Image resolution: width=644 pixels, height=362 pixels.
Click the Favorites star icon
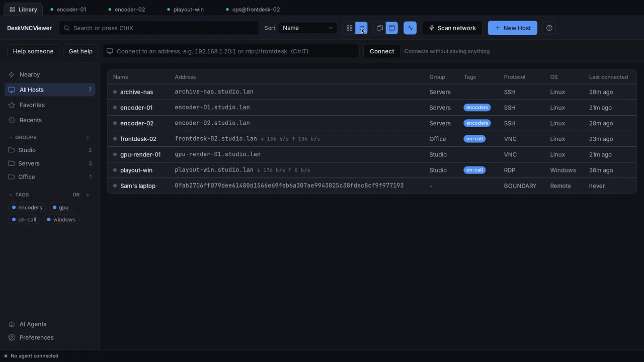point(12,105)
